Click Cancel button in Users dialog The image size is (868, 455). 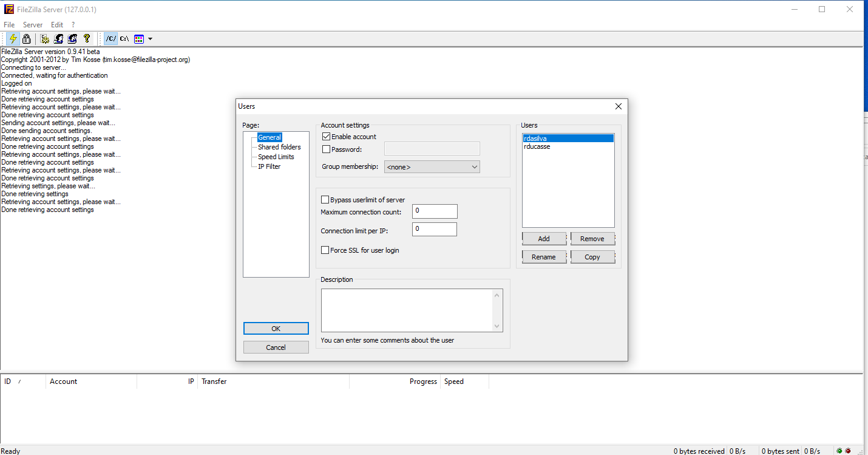tap(276, 347)
